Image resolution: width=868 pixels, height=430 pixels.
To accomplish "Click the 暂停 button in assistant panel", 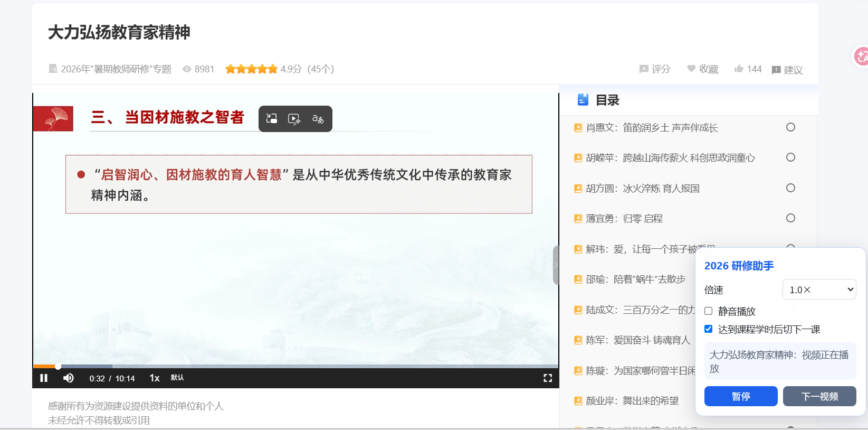I will 741,396.
